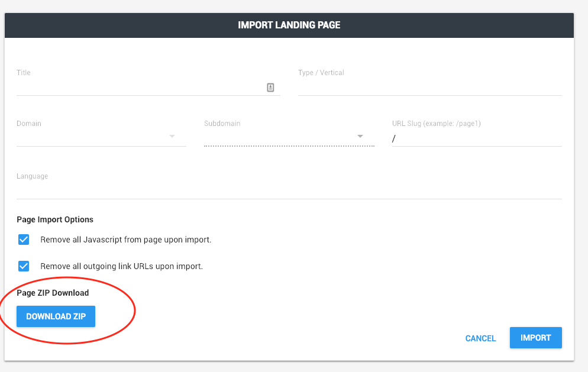This screenshot has width=588, height=372.
Task: Cancel the import landing page dialog
Action: point(480,338)
